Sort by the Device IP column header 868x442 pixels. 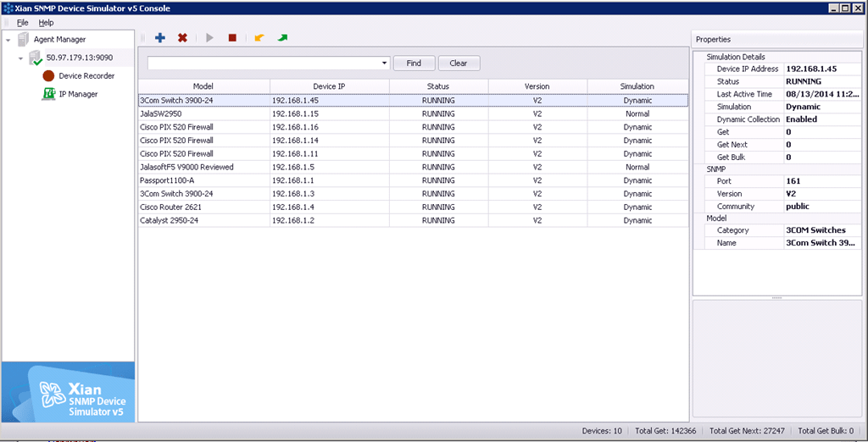point(330,86)
